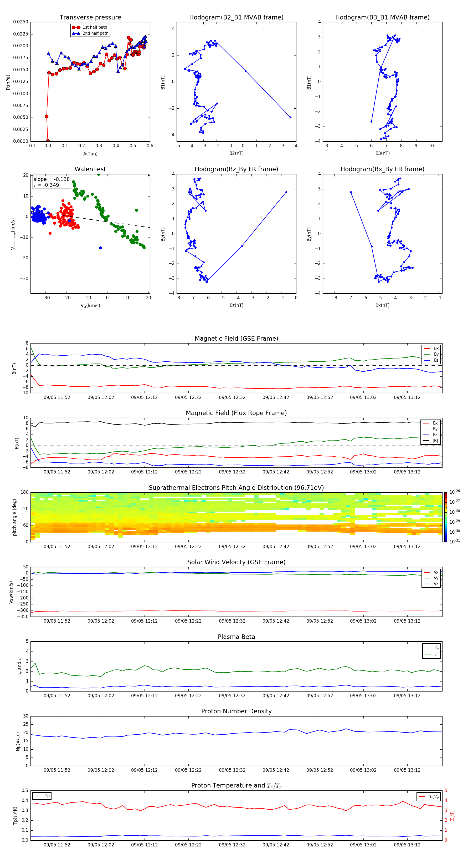
Task: Click the slope and r value box in WalenTest
Action: pyautogui.click(x=52, y=182)
